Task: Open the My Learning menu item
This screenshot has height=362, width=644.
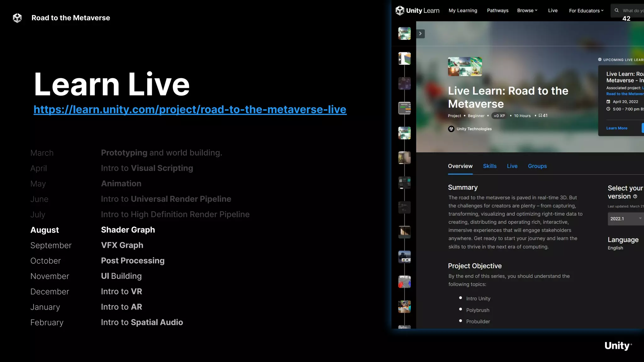Action: pos(463,10)
